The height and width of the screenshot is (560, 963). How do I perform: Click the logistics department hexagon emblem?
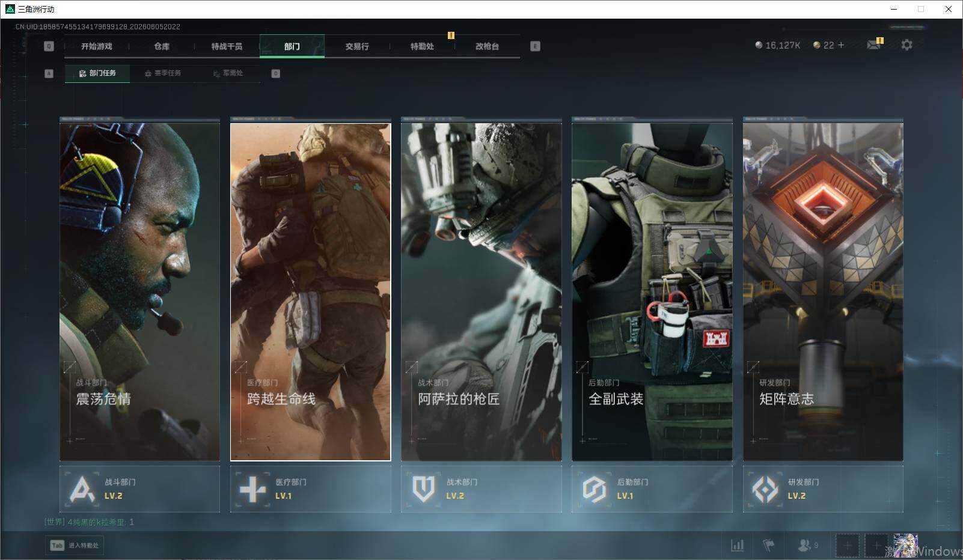[595, 489]
